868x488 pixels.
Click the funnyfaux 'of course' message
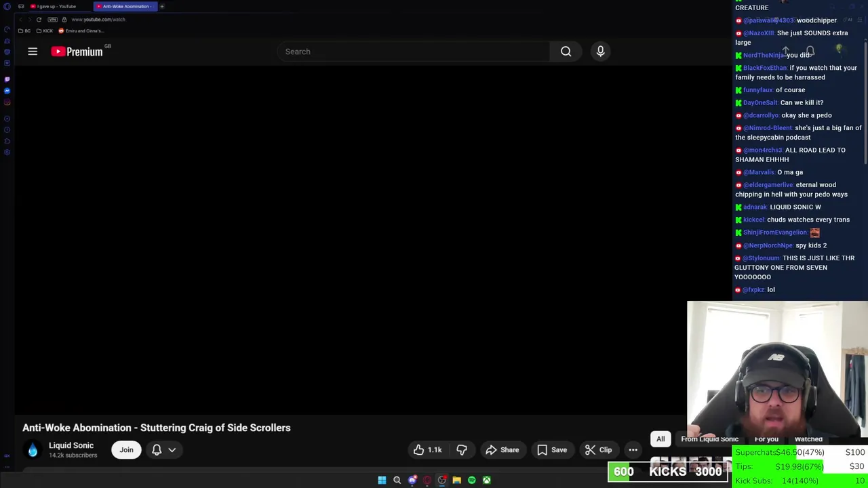[x=770, y=89]
